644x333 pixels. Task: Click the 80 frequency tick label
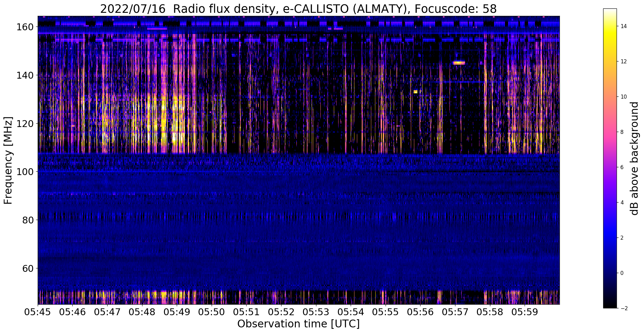pyautogui.click(x=28, y=220)
